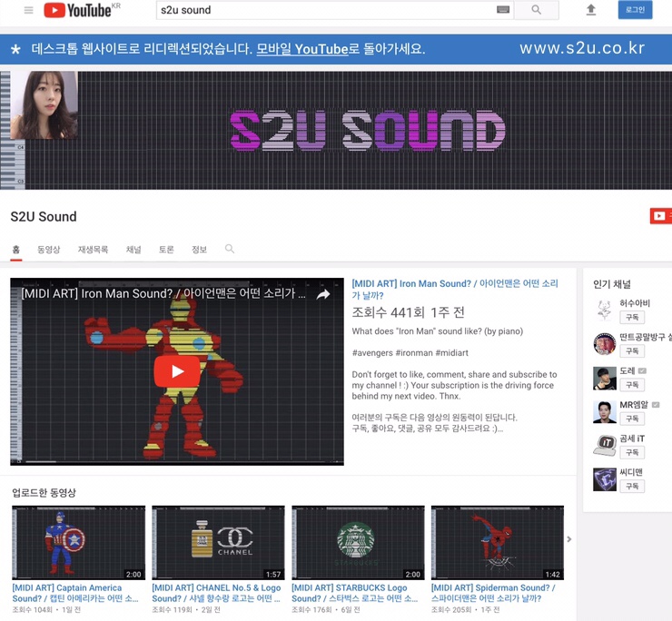
Task: Click the 2:00 duration badge on Captain America
Action: tap(133, 575)
